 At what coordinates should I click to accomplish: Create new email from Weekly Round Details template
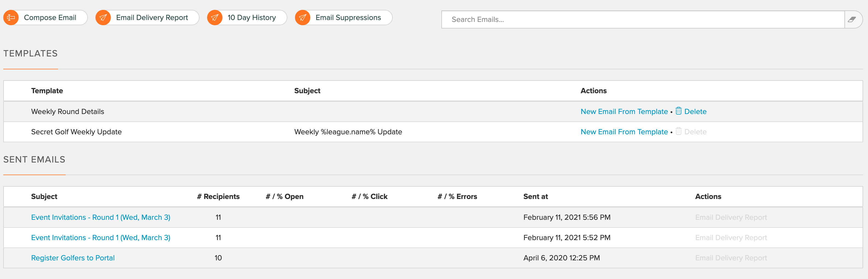[x=624, y=112]
